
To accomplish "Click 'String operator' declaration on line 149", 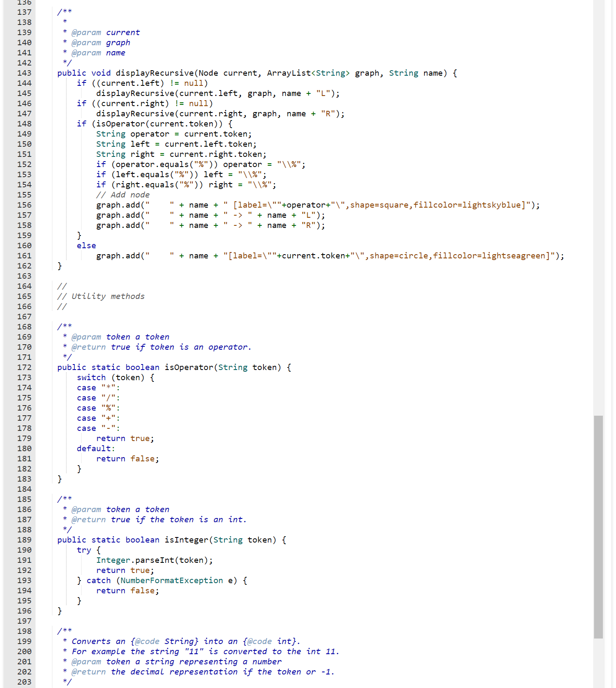I will click(x=133, y=134).
